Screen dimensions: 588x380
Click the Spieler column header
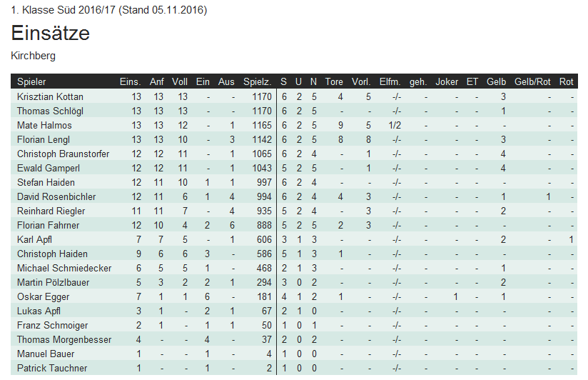click(31, 82)
